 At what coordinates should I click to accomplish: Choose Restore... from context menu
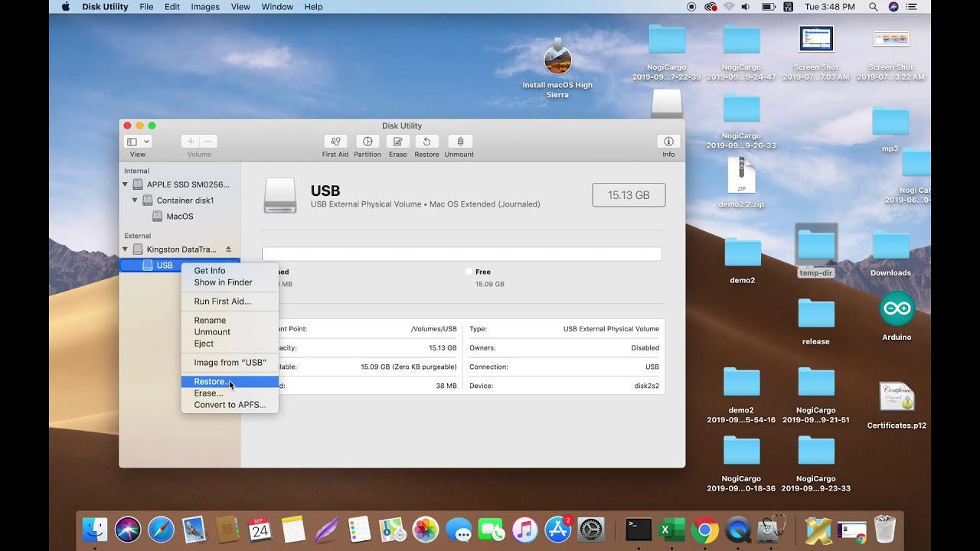[x=230, y=382]
